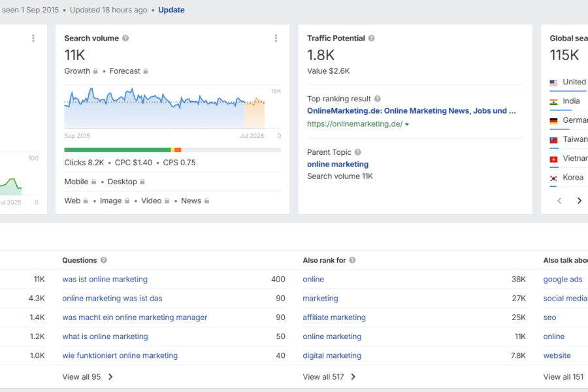588x392 pixels.
Task: Click the Germany flag icon
Action: pyautogui.click(x=553, y=121)
